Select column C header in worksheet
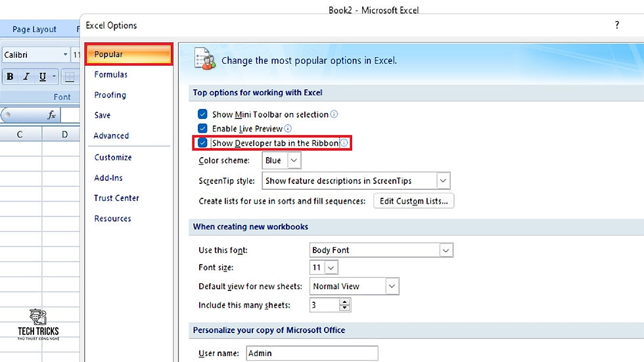This screenshot has width=644, height=362. [x=20, y=134]
